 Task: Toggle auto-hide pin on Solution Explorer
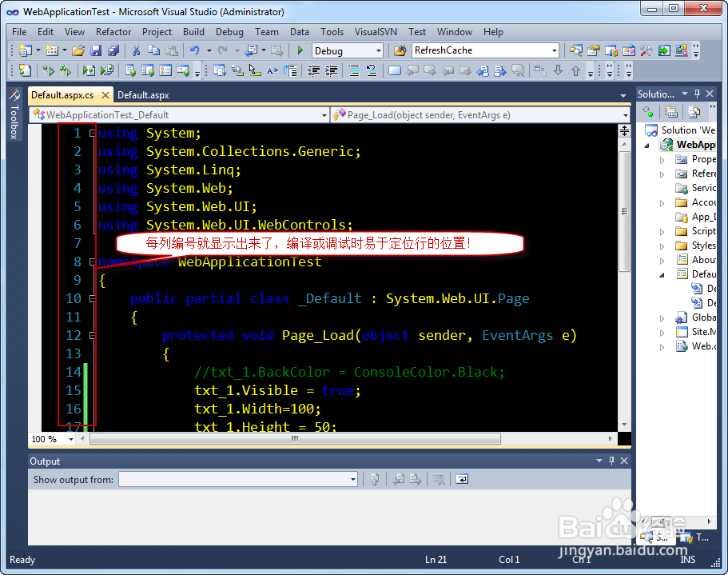(697, 94)
